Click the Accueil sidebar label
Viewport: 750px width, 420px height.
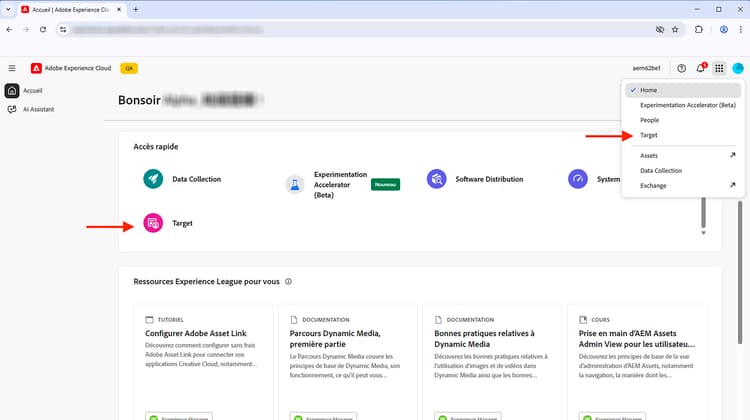coord(33,90)
